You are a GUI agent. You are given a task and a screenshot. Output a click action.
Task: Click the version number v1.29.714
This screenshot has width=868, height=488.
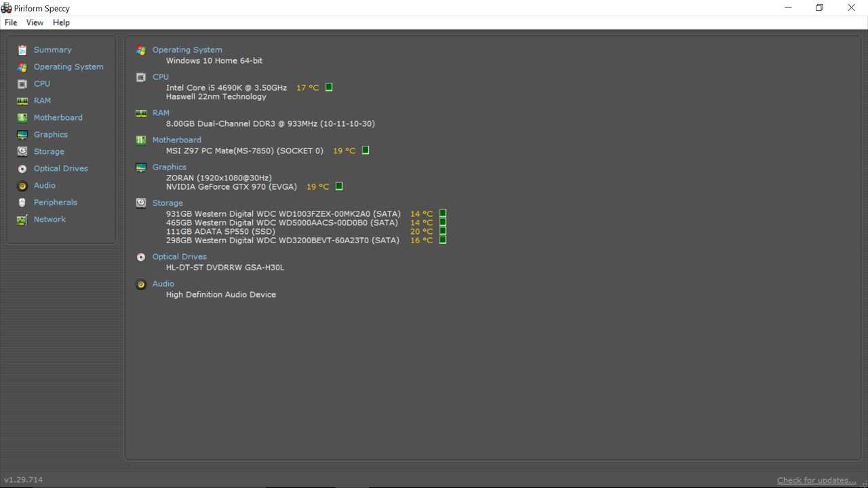pyautogui.click(x=24, y=480)
